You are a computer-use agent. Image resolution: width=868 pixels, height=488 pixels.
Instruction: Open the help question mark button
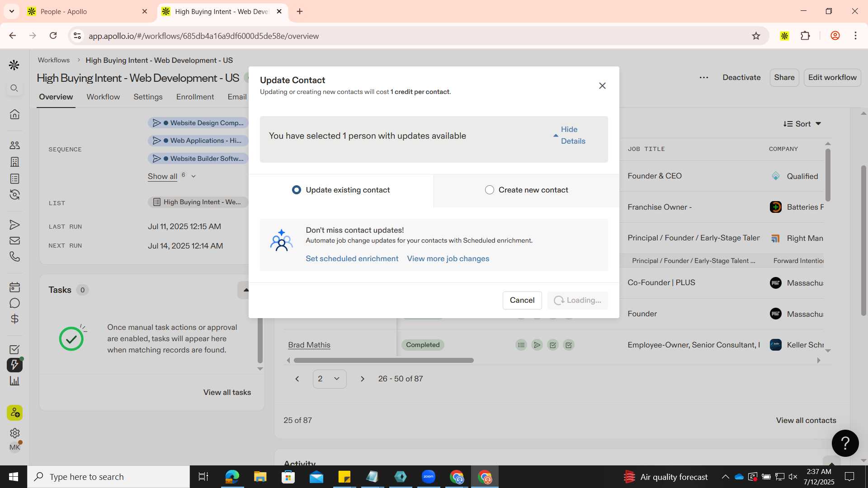[x=845, y=443]
